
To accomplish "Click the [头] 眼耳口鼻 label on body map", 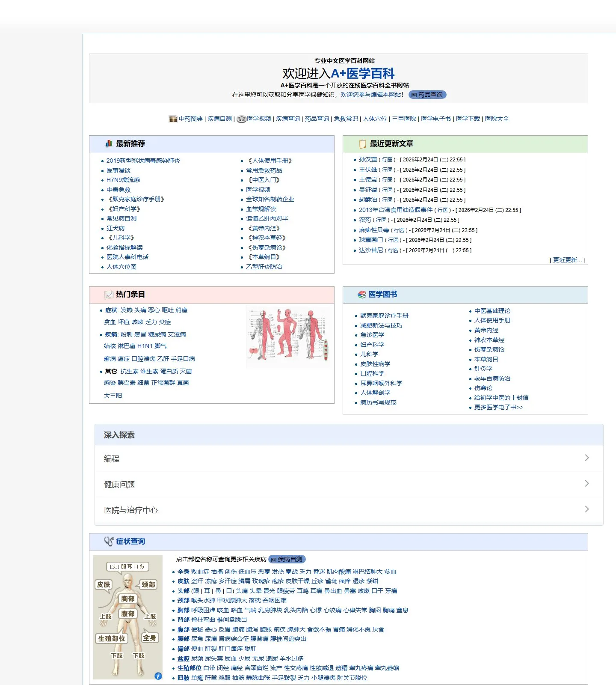I will point(127,566).
